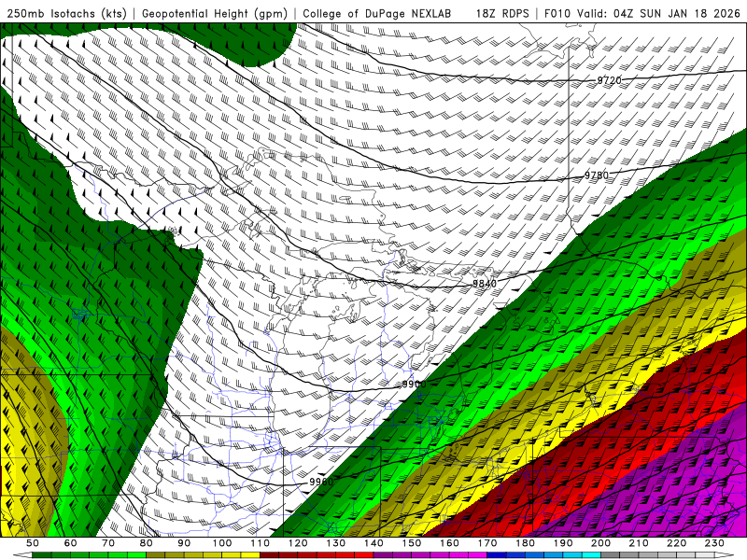This screenshot has width=747, height=560.
Task: Click the 70 label on color scale
Action: [x=108, y=543]
